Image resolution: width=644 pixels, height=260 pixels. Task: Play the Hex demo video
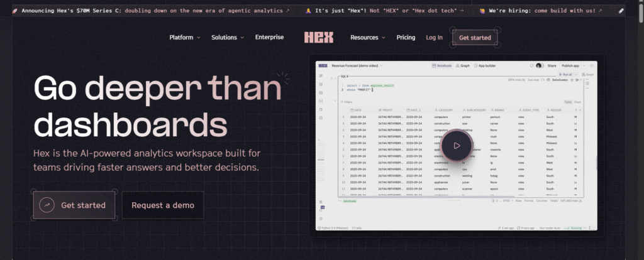457,146
